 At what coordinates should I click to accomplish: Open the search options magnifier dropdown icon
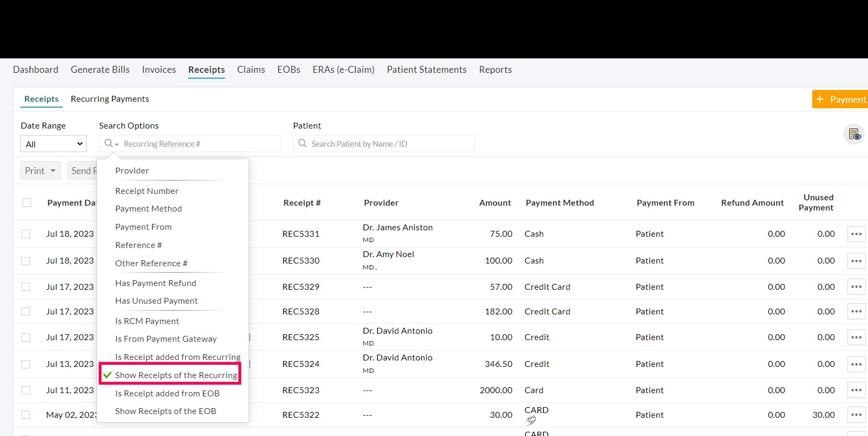pyautogui.click(x=111, y=144)
